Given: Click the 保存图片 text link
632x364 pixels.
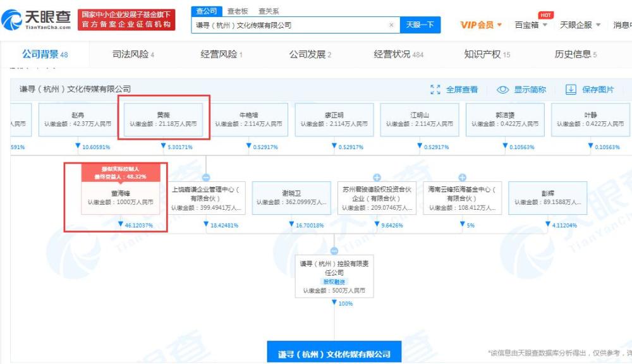Looking at the screenshot, I should 598,90.
